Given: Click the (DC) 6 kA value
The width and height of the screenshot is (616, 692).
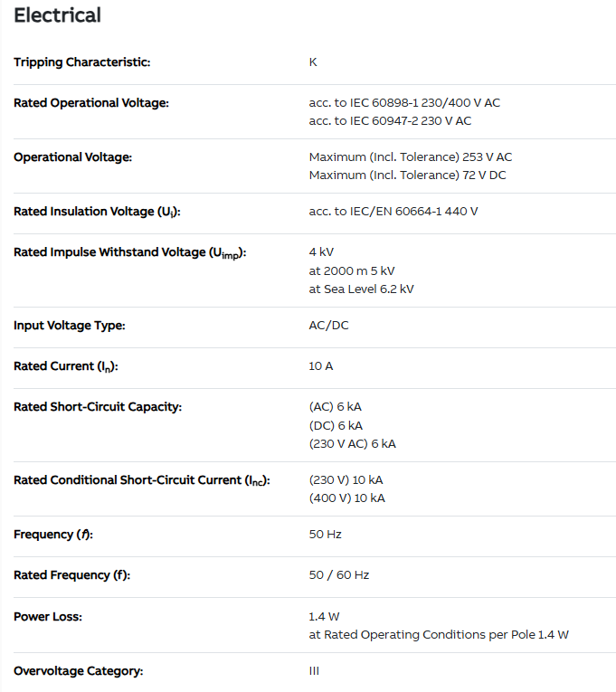Looking at the screenshot, I should pyautogui.click(x=335, y=425).
